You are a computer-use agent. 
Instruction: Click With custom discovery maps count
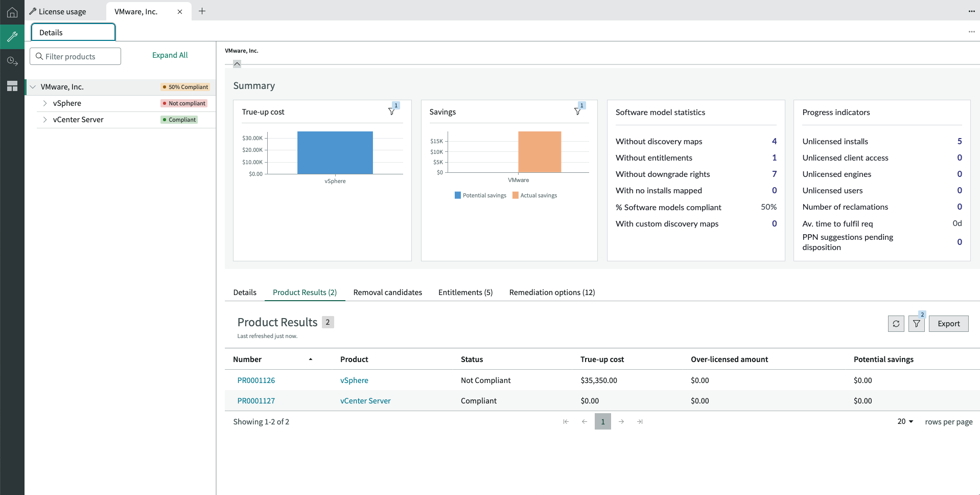[x=774, y=223]
